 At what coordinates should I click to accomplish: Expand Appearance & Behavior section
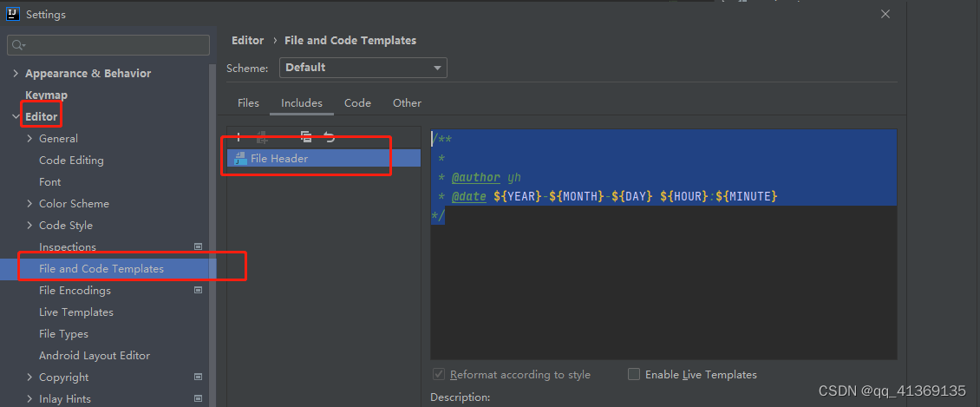pyautogui.click(x=16, y=73)
